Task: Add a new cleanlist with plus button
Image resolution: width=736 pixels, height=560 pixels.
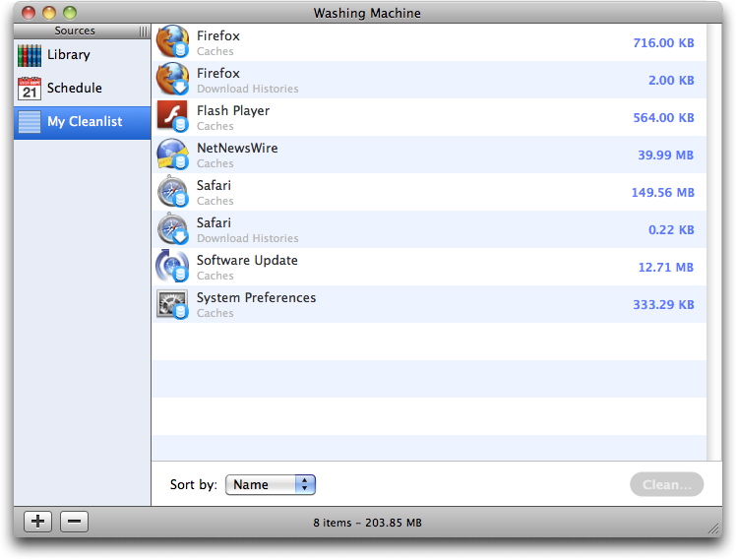Action: pyautogui.click(x=38, y=521)
